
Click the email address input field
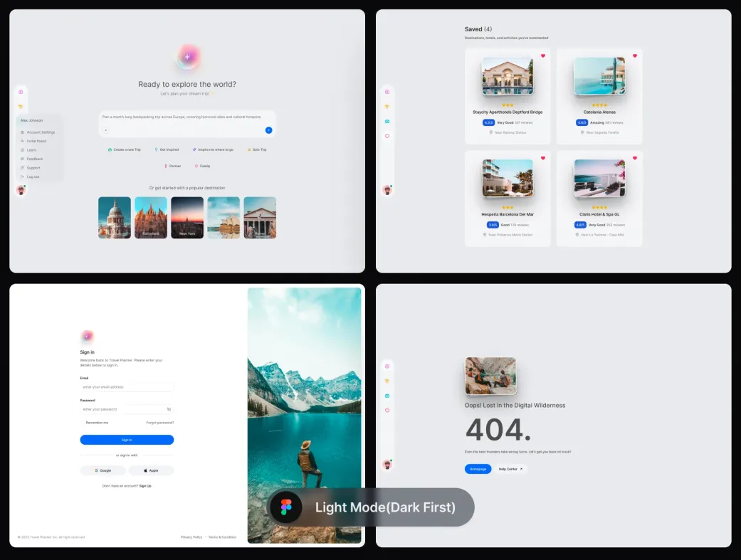pos(127,387)
